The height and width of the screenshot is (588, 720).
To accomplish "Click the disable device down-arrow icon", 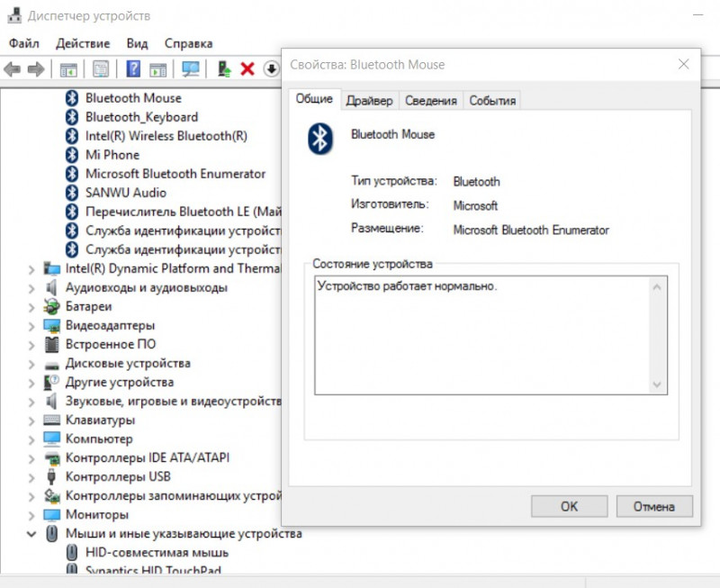I will pyautogui.click(x=272, y=69).
